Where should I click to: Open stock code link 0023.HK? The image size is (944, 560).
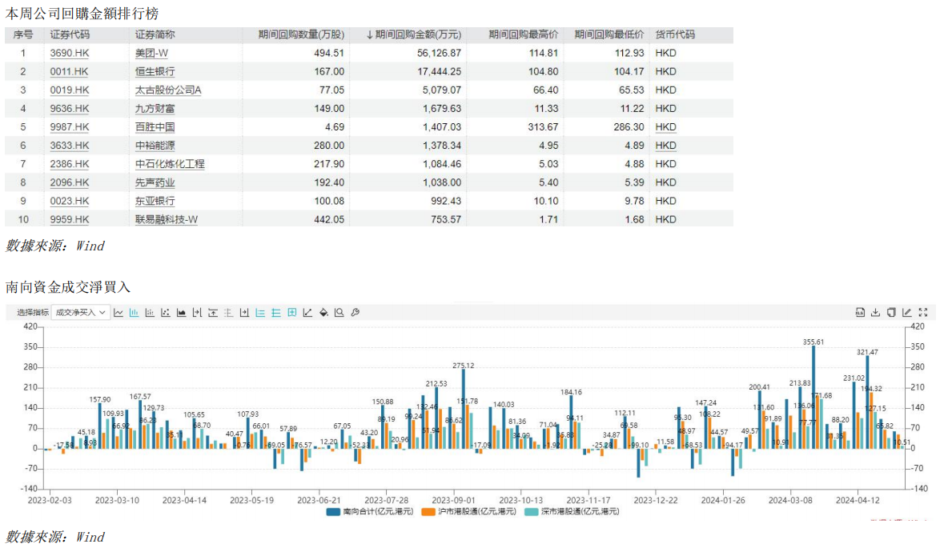click(x=69, y=201)
